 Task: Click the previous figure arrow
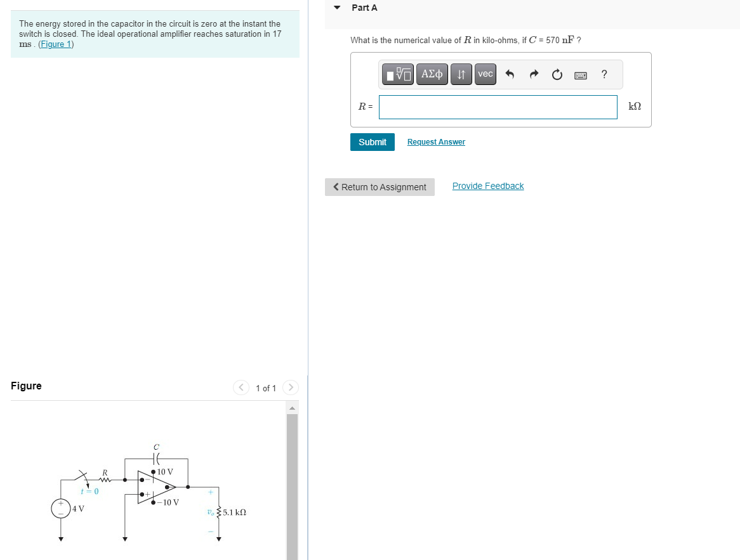[x=241, y=387]
